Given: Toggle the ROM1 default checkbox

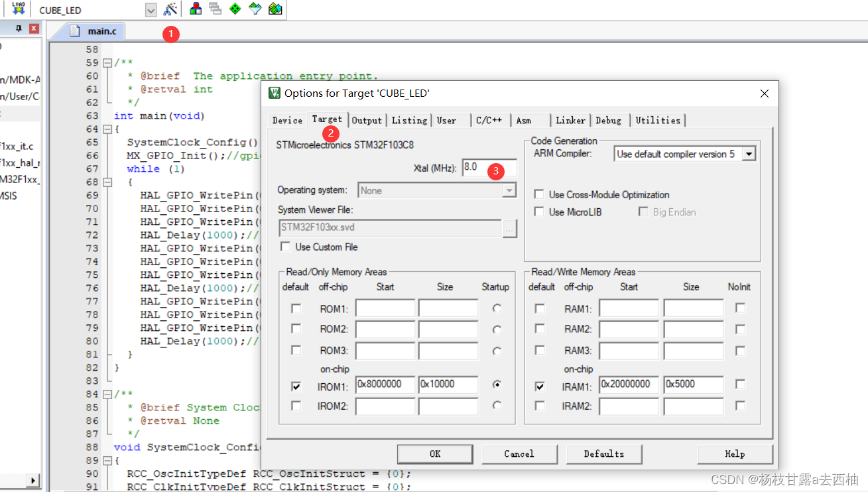Looking at the screenshot, I should tap(296, 308).
